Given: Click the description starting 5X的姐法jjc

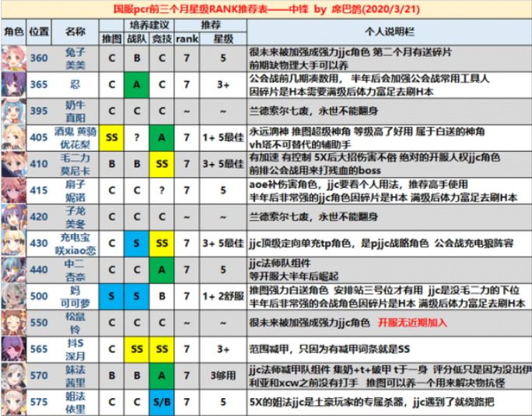Looking at the screenshot, I should tap(372, 403).
